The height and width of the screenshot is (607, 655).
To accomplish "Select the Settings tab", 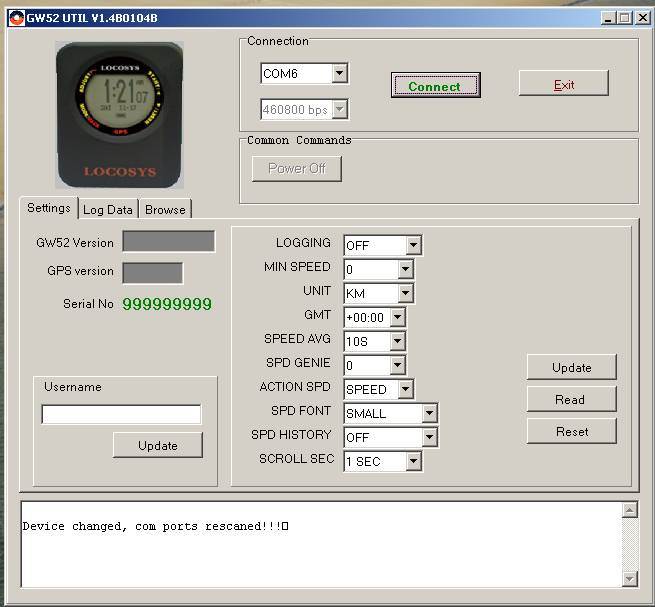I will tap(48, 208).
